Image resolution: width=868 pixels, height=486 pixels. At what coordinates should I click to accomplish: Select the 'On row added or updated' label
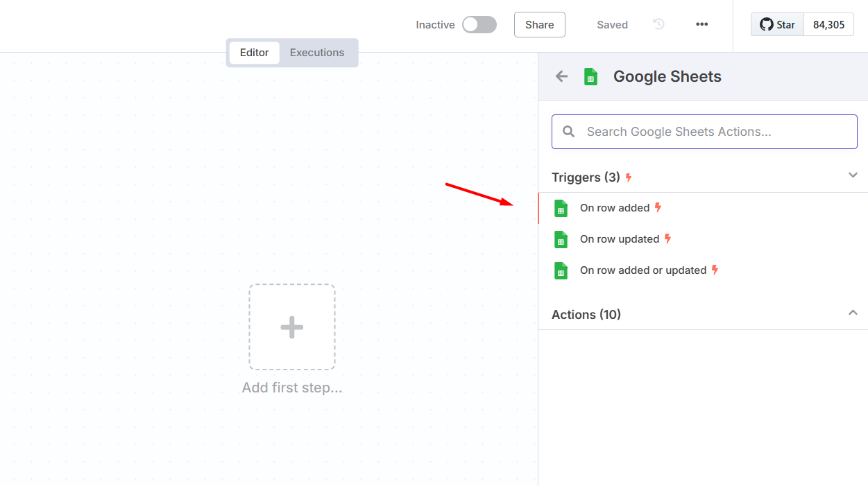[643, 270]
